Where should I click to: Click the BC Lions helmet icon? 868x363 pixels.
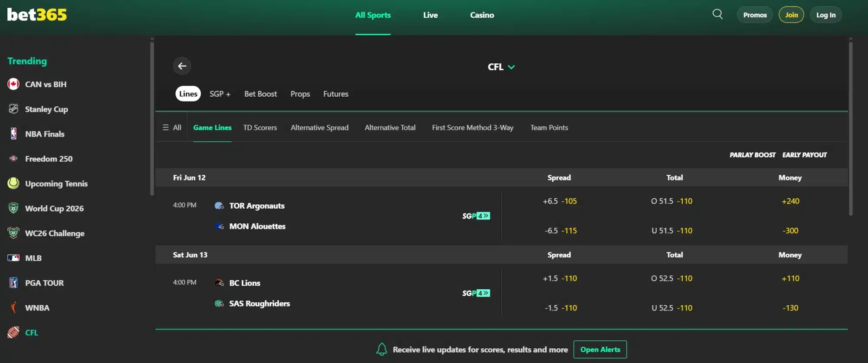pyautogui.click(x=219, y=283)
